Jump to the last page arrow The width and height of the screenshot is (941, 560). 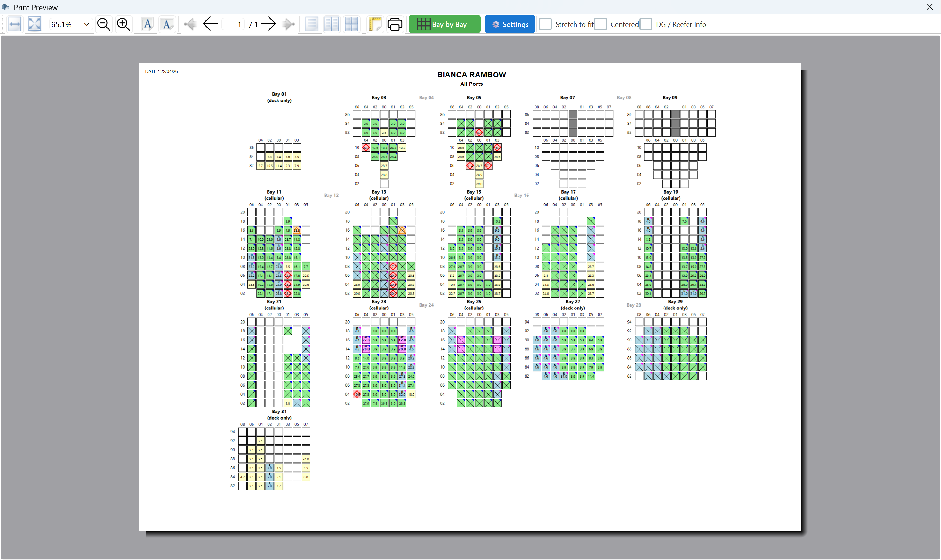[x=289, y=25]
